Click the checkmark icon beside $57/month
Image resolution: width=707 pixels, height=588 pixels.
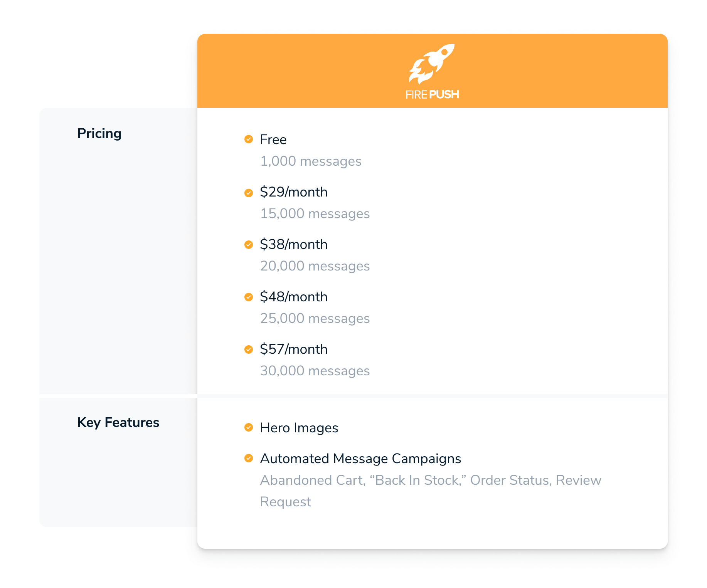point(249,349)
